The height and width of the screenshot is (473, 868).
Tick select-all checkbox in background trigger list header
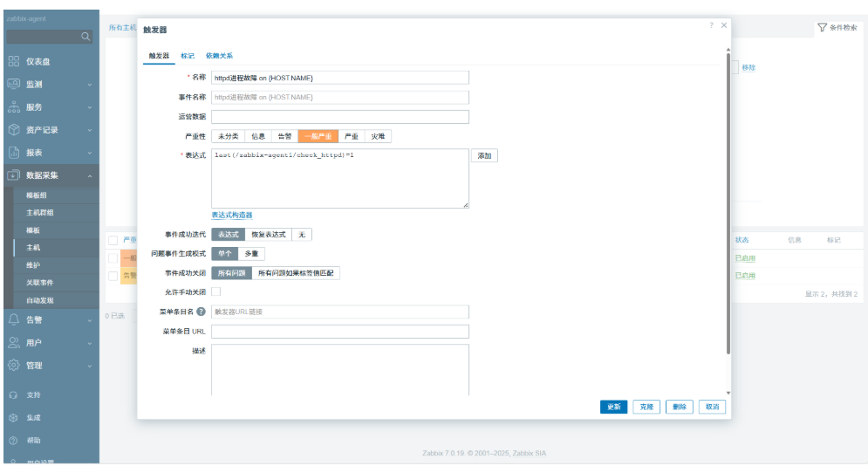[x=113, y=240]
